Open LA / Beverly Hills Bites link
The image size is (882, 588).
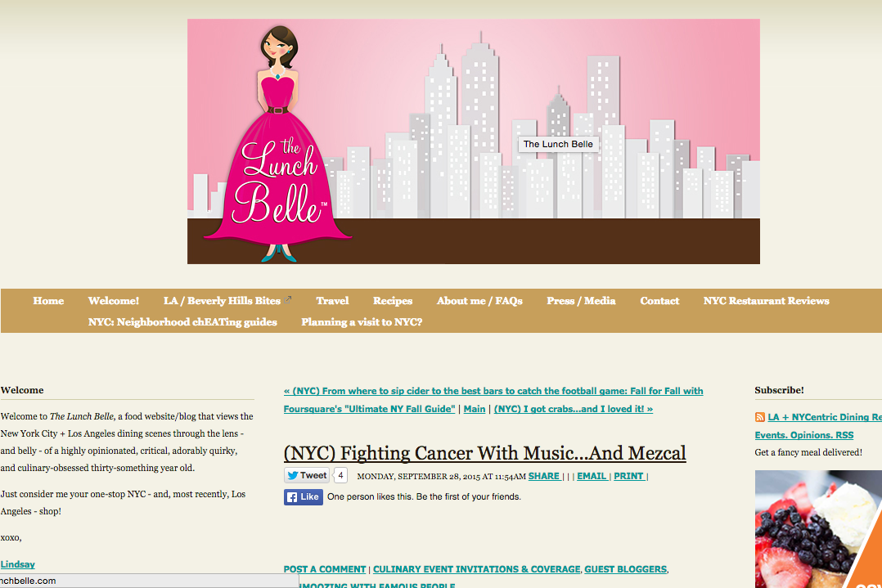pyautogui.click(x=223, y=301)
